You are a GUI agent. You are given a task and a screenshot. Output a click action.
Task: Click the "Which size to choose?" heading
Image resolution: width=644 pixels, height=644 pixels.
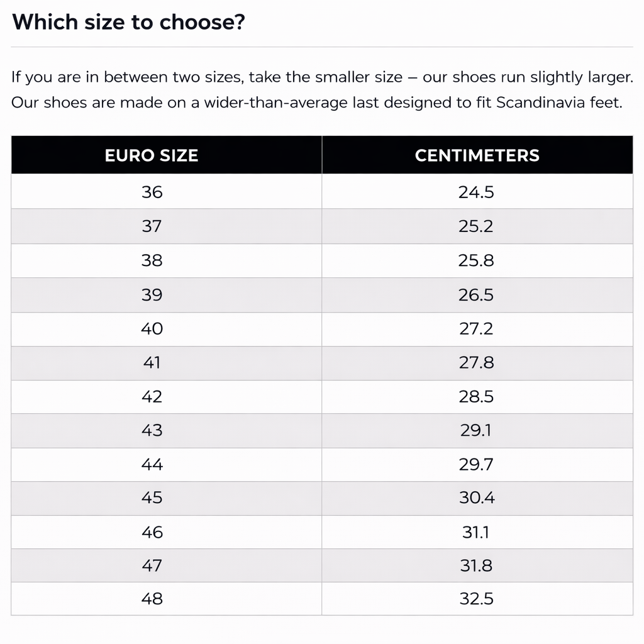pyautogui.click(x=128, y=23)
